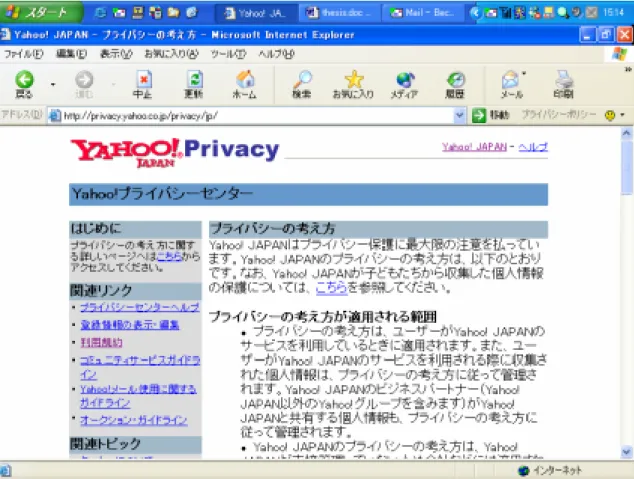
Task: Switch to the Mail taskbar window
Action: (423, 13)
